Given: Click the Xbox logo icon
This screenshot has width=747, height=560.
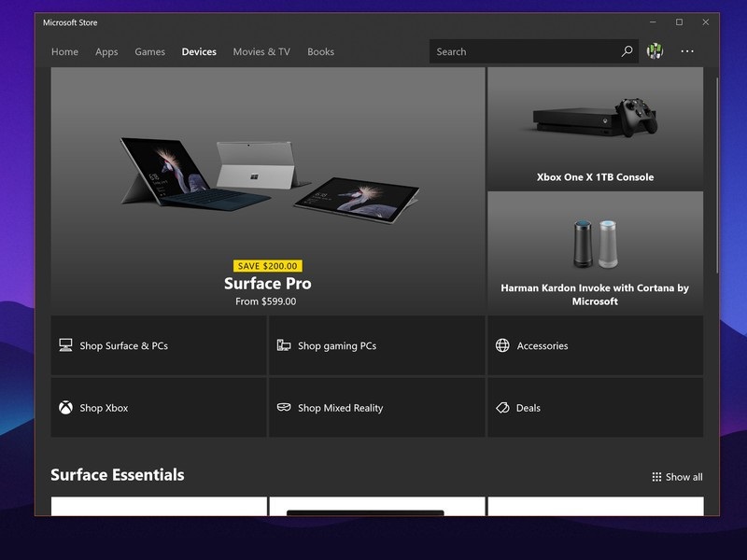Looking at the screenshot, I should pos(65,408).
